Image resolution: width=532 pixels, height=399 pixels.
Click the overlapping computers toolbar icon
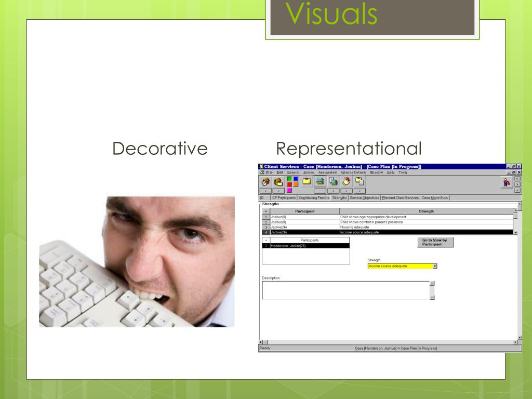[x=333, y=181]
